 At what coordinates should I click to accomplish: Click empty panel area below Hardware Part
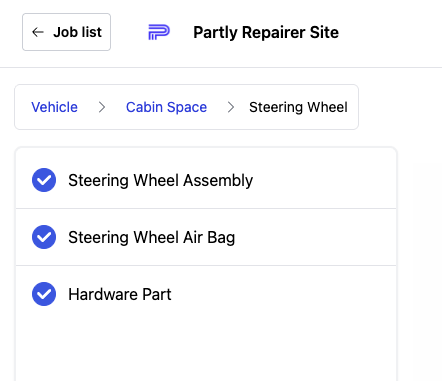(x=206, y=350)
